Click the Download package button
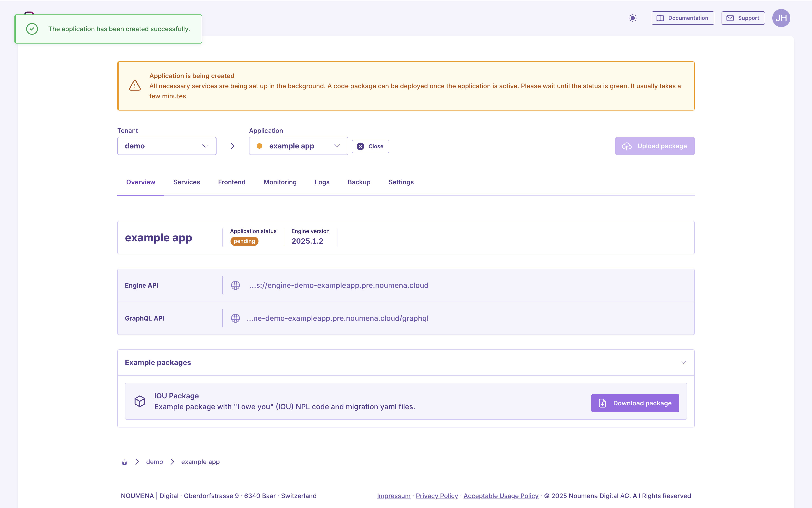The width and height of the screenshot is (812, 508). click(x=635, y=403)
